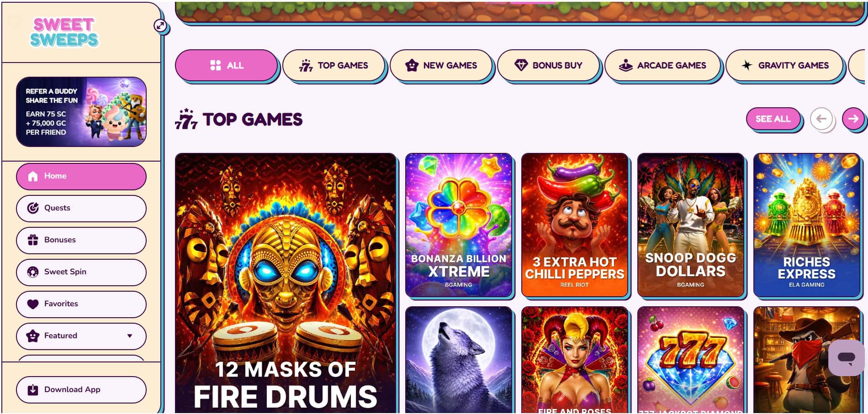
Task: Click the See All button
Action: coord(773,119)
